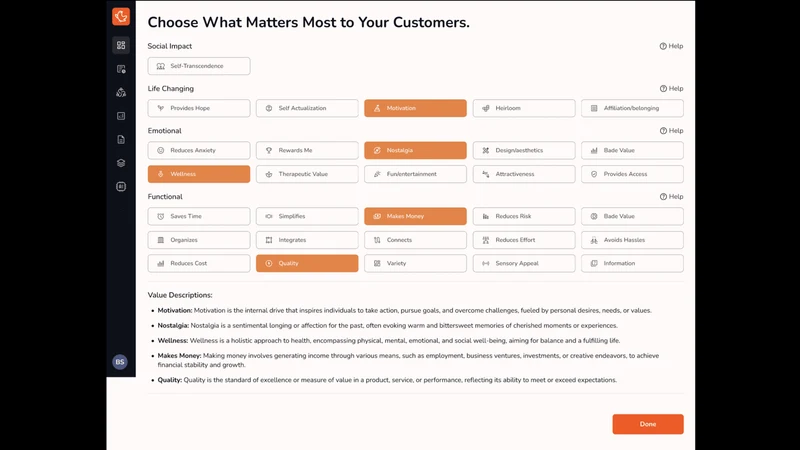Choose the Therapeutic Value chip

[307, 174]
